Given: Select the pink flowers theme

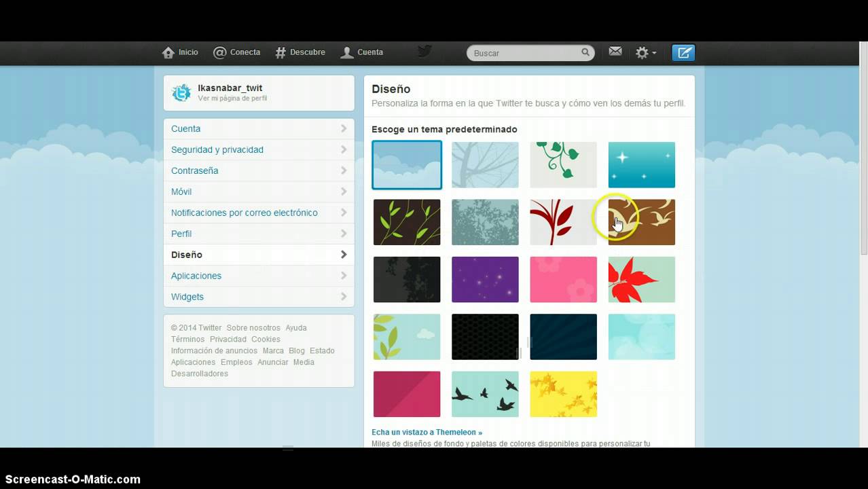Looking at the screenshot, I should pyautogui.click(x=563, y=279).
